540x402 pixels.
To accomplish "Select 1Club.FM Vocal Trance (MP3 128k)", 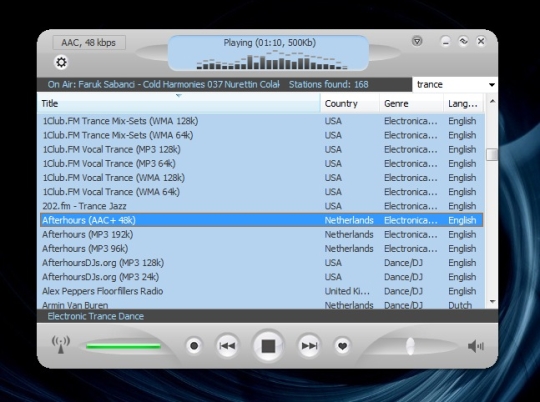I will pos(262,149).
